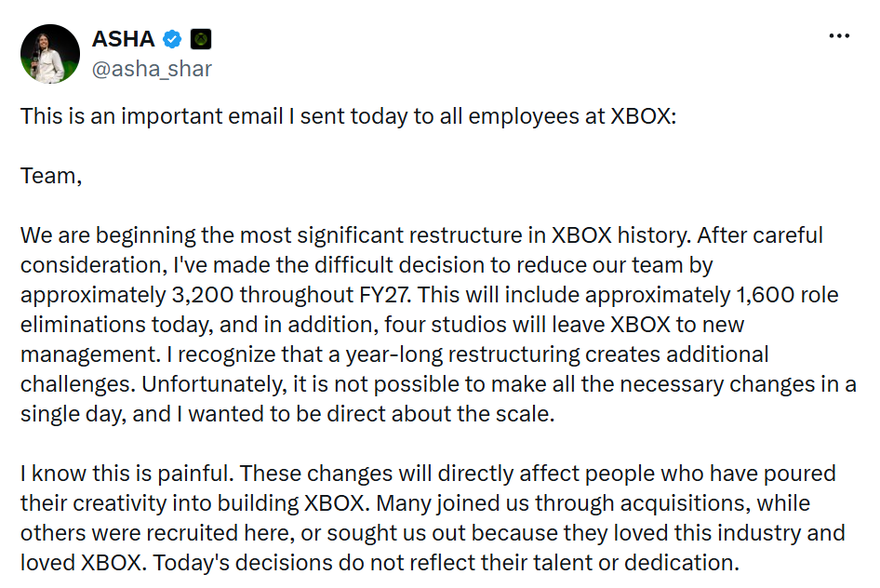Open ASHA's profile picture avatar
This screenshot has width=880, height=588.
pos(50,54)
